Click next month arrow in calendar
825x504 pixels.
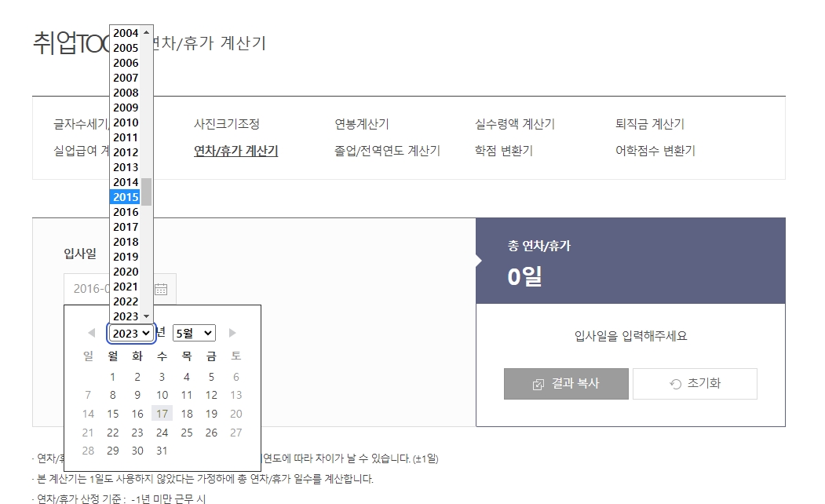point(232,332)
